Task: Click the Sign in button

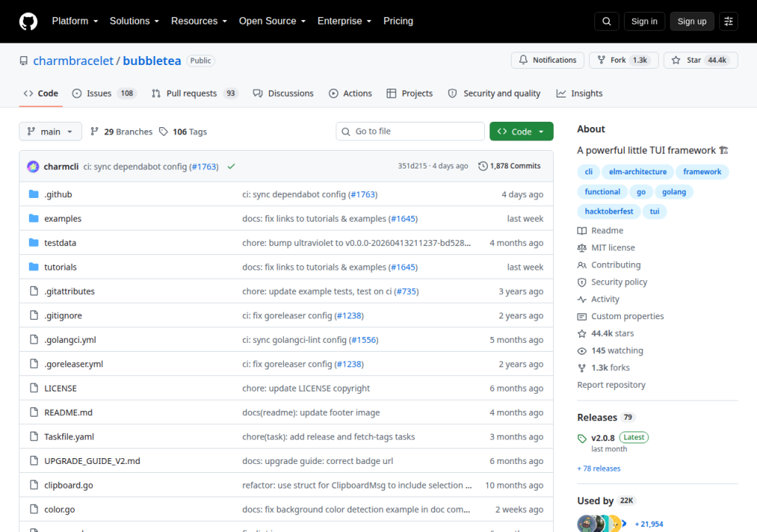Action: pos(644,21)
